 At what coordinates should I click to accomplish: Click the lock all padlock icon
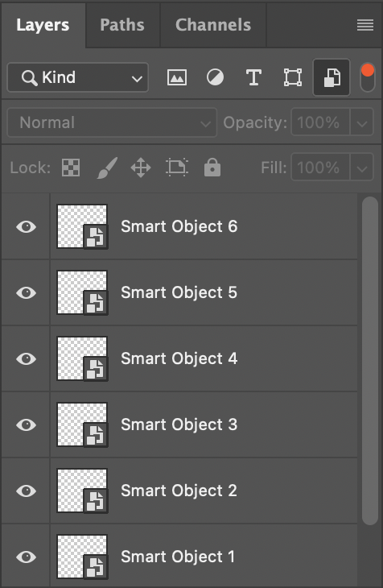tap(212, 168)
